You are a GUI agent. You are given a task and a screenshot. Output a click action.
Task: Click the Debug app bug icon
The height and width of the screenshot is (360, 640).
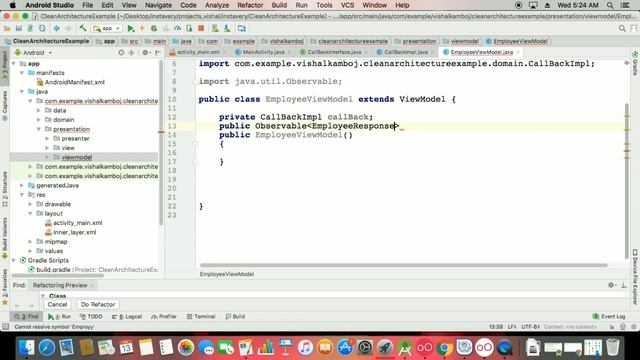coord(154,29)
